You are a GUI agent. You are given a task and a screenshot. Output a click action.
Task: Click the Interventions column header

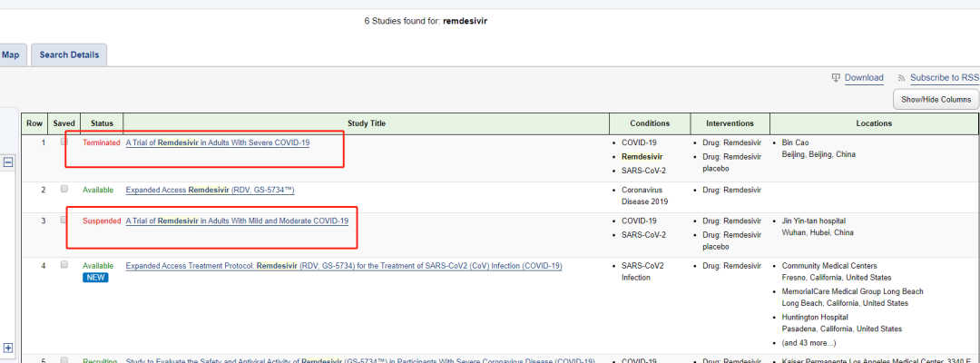[x=730, y=123]
